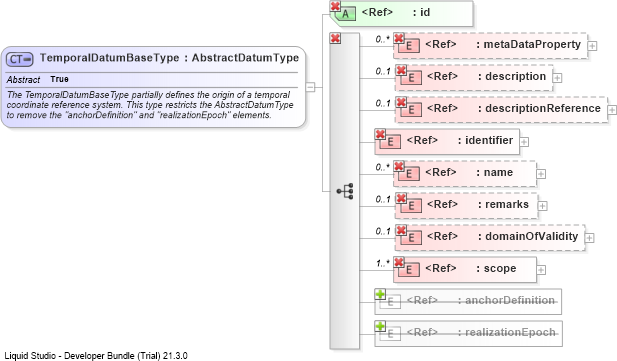Click the attribute A icon for id

[346, 14]
